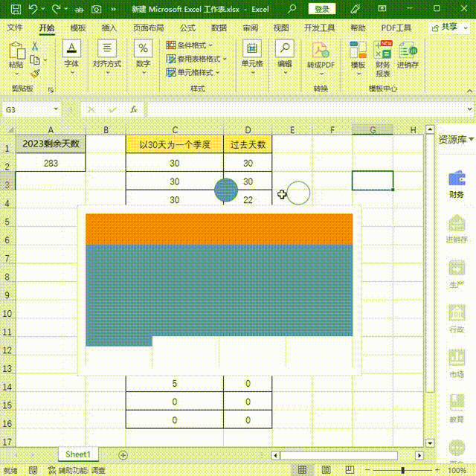476x476 pixels.
Task: Open 进销存 inventory templates in ribbon
Action: pos(408,54)
